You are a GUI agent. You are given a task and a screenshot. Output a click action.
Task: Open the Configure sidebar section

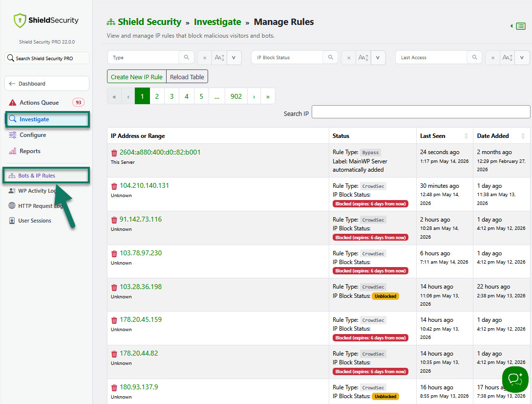click(33, 135)
